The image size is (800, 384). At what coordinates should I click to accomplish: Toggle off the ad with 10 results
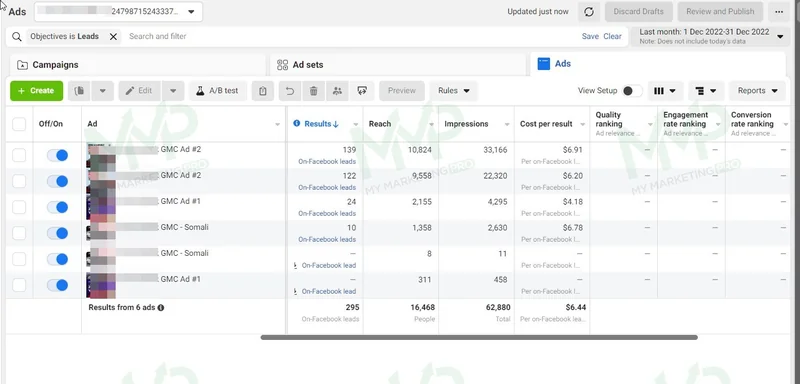click(x=58, y=233)
